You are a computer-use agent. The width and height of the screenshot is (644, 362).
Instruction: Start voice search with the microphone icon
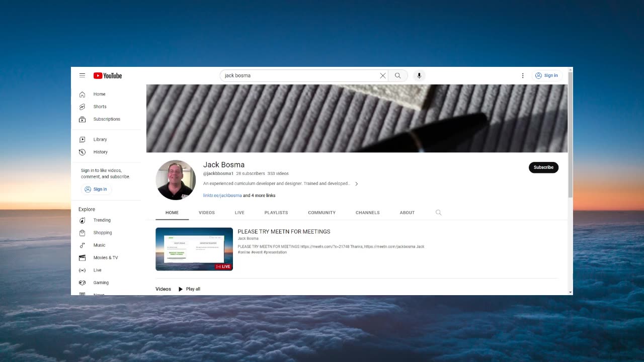[x=419, y=75]
